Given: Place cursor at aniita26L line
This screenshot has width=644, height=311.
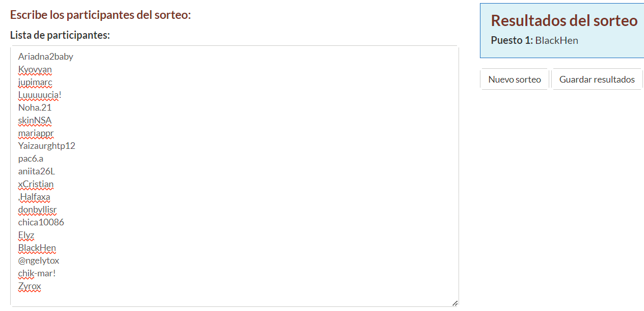Looking at the screenshot, I should (x=36, y=171).
